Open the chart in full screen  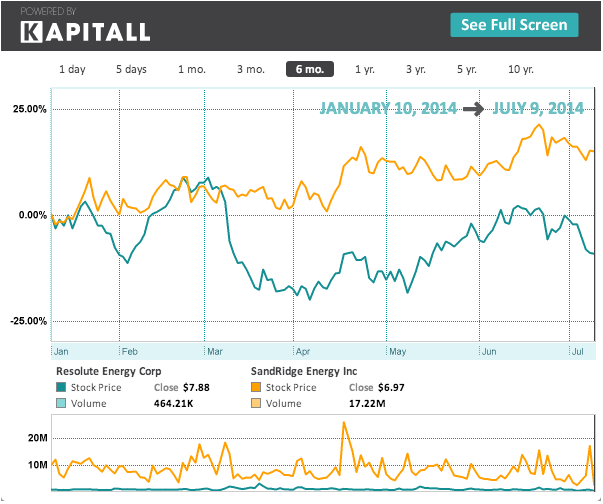pyautogui.click(x=515, y=25)
